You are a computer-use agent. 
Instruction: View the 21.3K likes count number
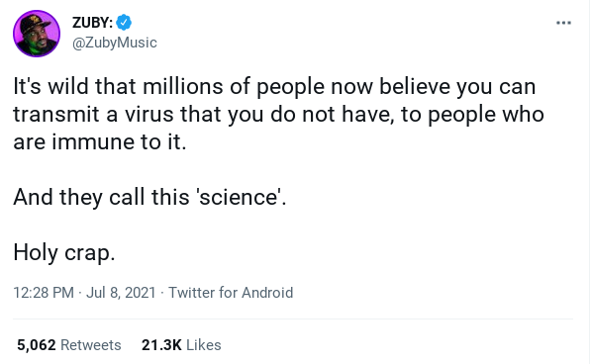click(161, 345)
